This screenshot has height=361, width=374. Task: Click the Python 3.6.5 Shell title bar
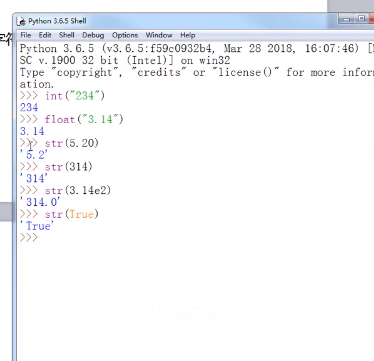[x=177, y=21]
